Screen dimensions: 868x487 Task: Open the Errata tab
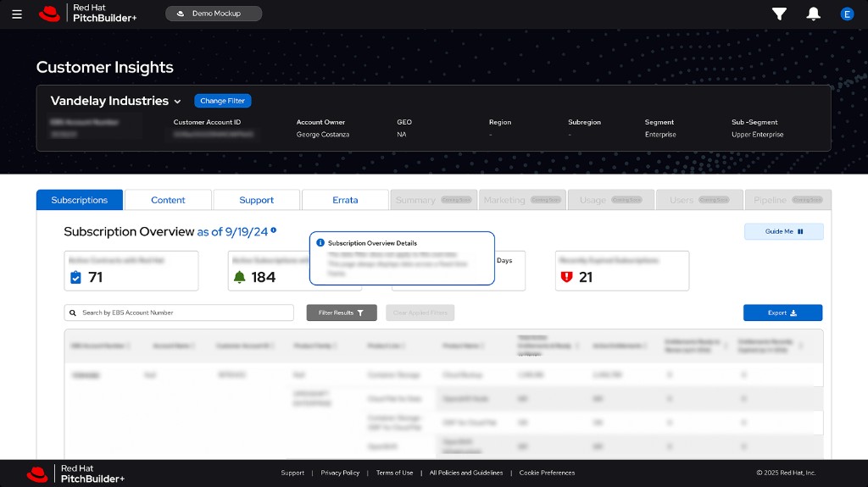tap(345, 200)
